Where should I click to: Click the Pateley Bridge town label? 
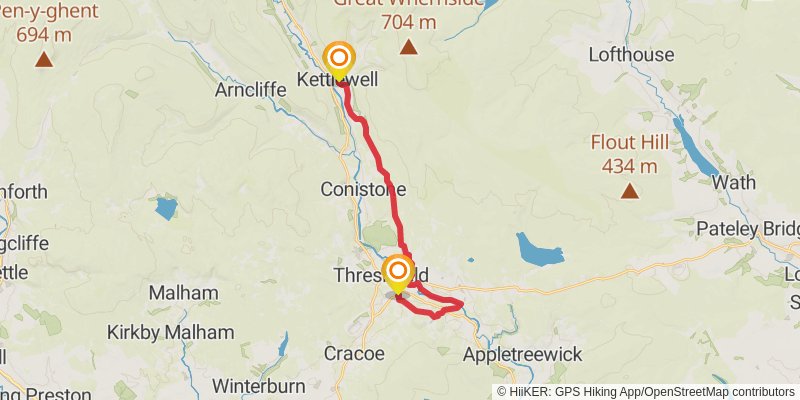click(x=748, y=229)
